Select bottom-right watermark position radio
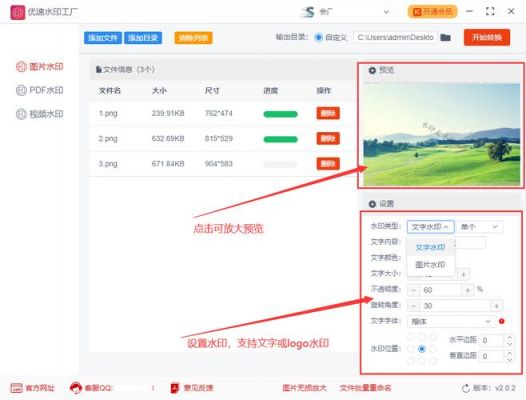This screenshot has width=526, height=400. 433,361
